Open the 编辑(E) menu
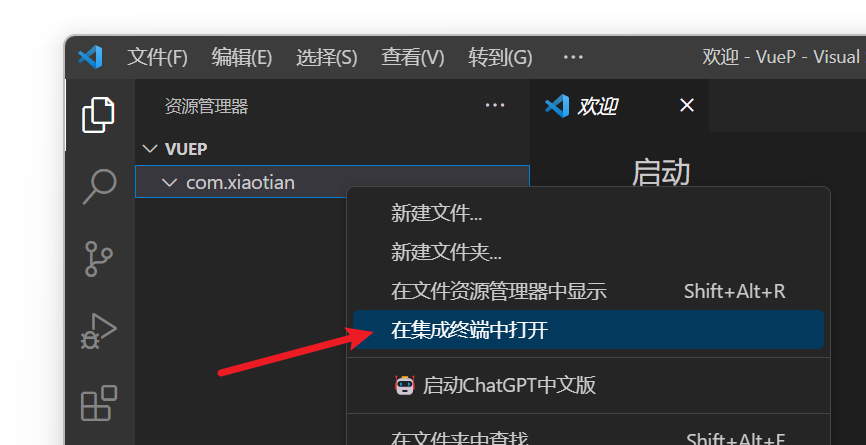The height and width of the screenshot is (445, 866). [x=242, y=57]
